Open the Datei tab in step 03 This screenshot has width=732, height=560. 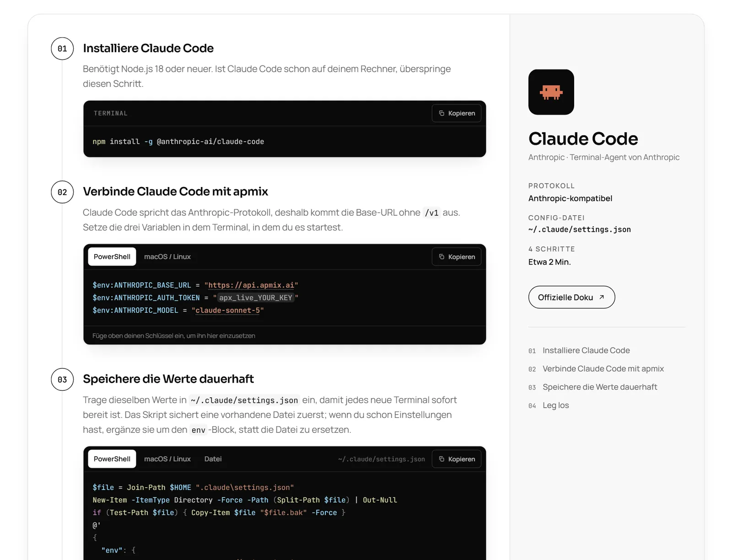(213, 459)
